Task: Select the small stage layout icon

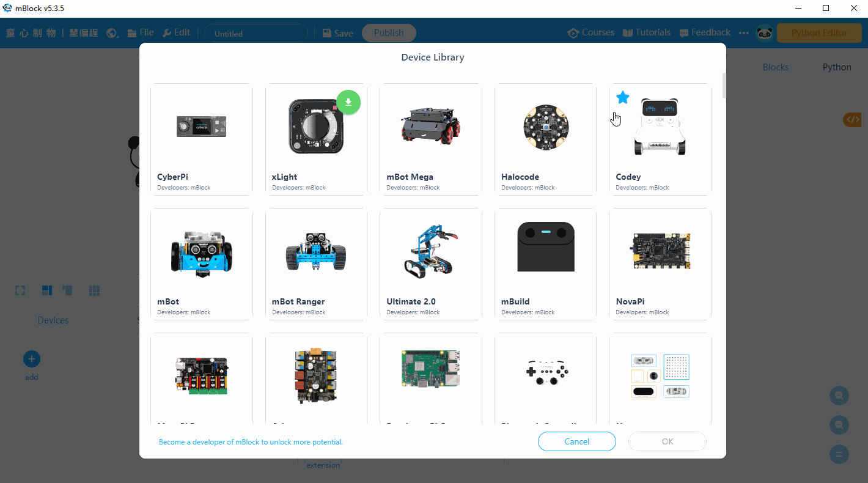Action: (x=67, y=290)
